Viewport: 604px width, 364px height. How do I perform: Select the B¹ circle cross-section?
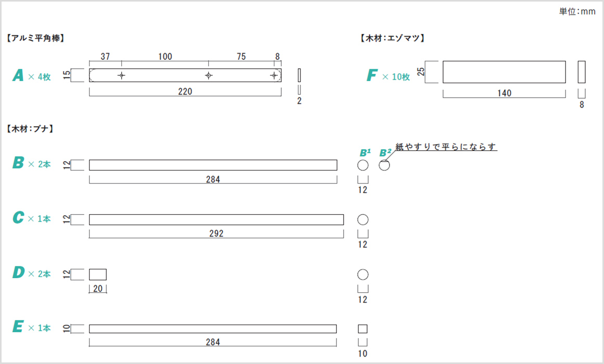[x=363, y=165]
